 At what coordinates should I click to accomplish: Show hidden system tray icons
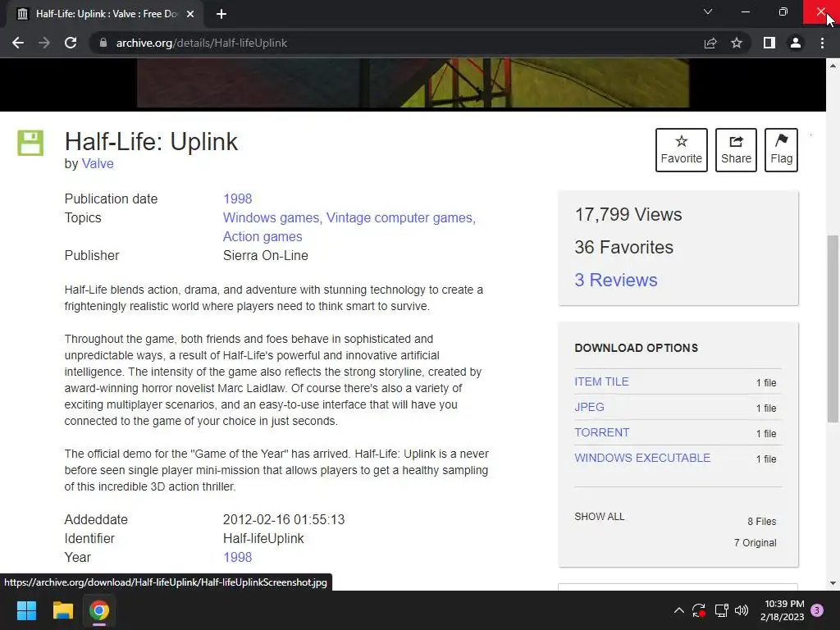(678, 610)
